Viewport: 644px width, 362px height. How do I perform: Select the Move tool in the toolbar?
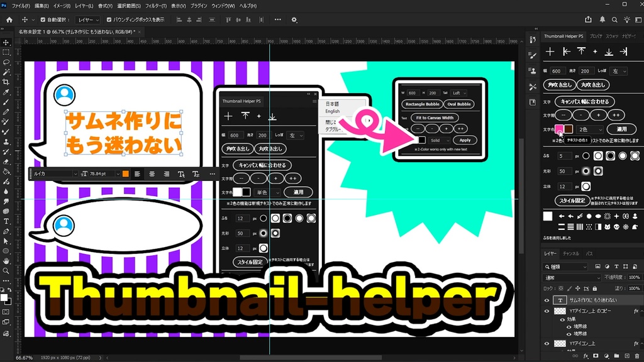[x=7, y=42]
